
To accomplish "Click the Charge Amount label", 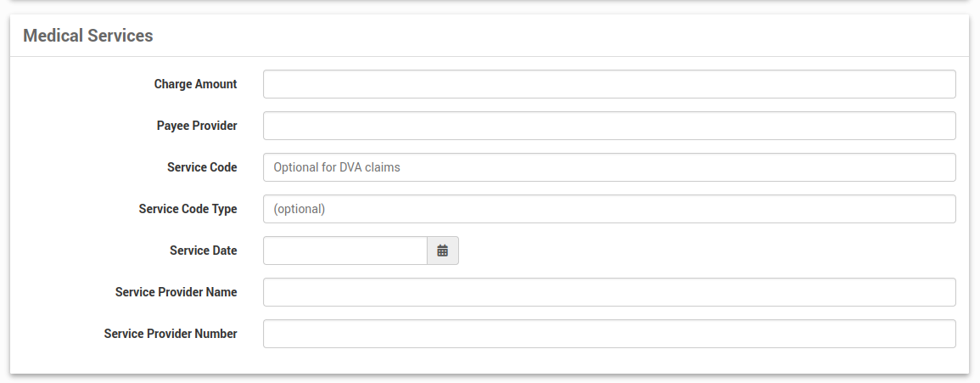I will (x=195, y=84).
